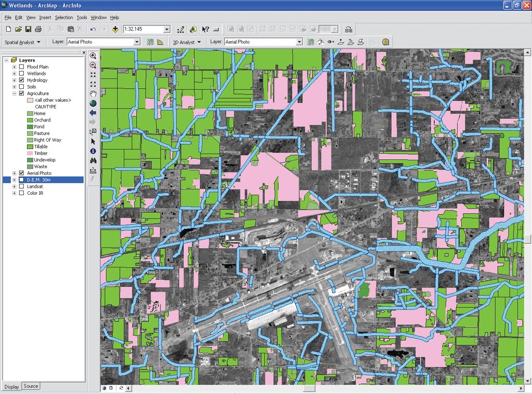Screen dimensions: 532x394
Task: Switch to the Source tab
Action: [31, 386]
